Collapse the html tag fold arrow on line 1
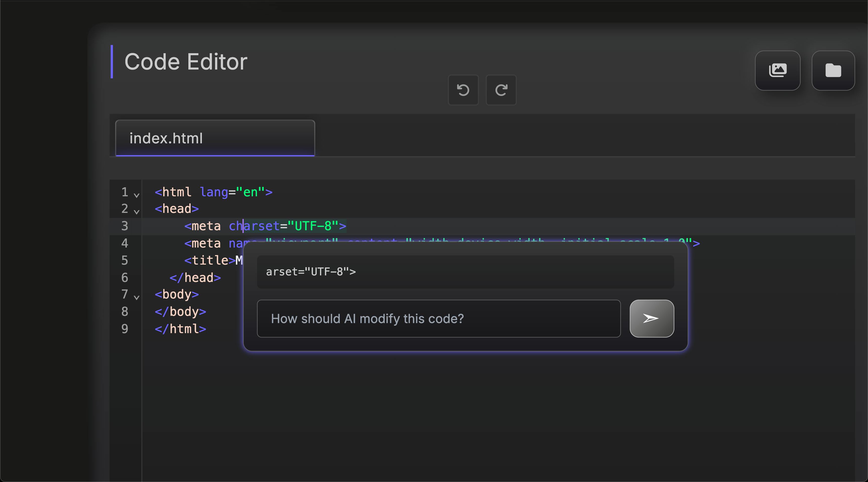The image size is (868, 482). click(x=136, y=195)
